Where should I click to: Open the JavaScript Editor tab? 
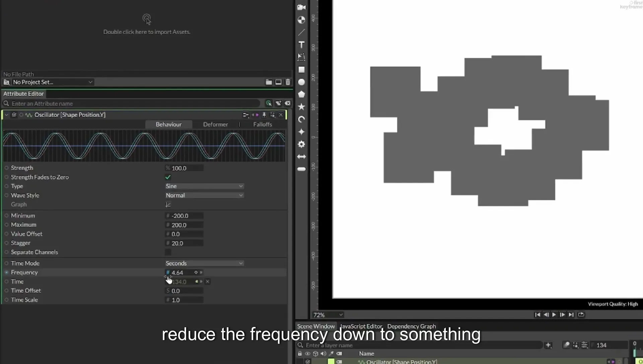[361, 326]
